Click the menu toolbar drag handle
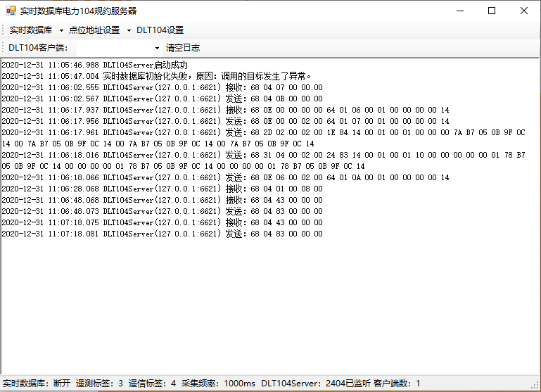This screenshot has width=541, height=392. tap(3, 30)
